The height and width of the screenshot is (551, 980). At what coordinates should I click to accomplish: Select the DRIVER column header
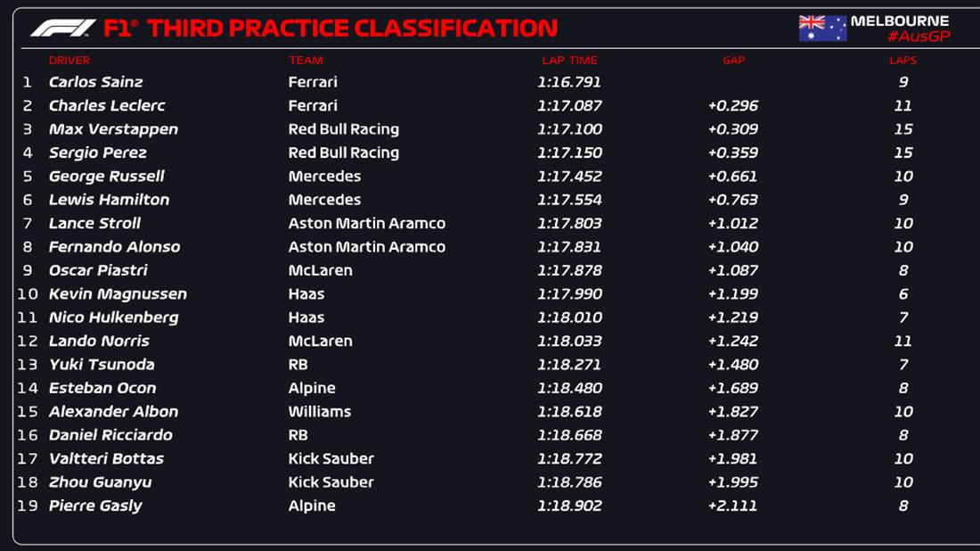(x=69, y=61)
